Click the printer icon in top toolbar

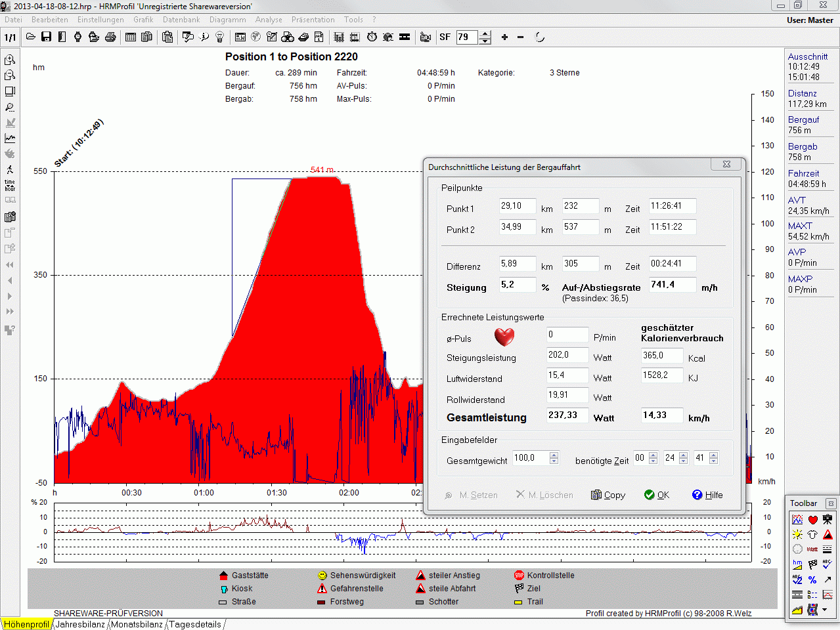[110, 37]
